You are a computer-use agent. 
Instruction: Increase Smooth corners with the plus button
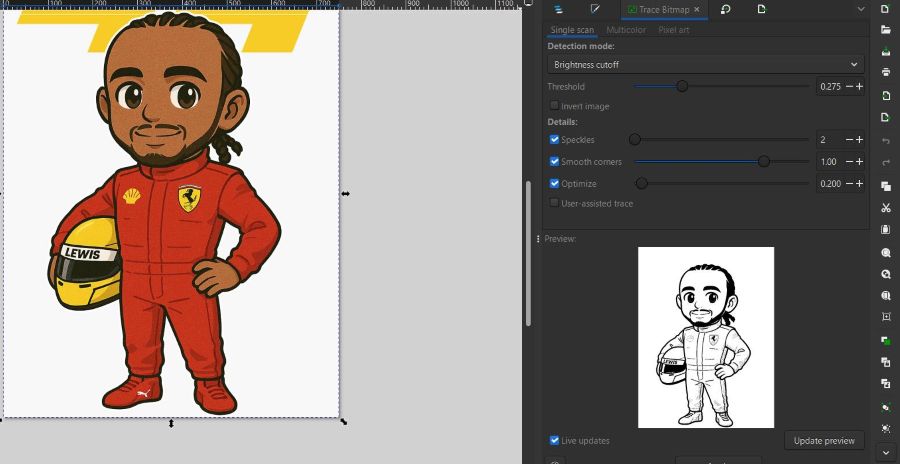click(859, 162)
